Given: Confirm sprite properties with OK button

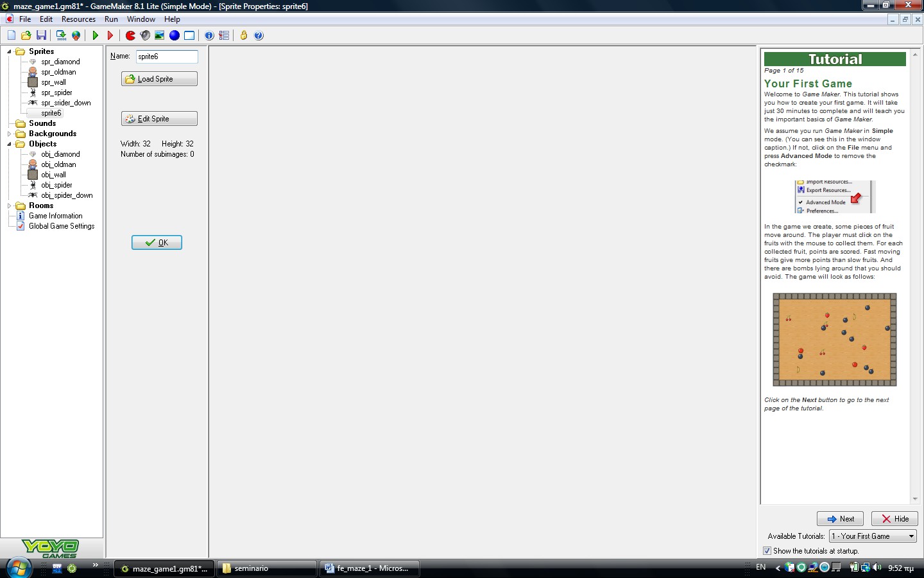Looking at the screenshot, I should pyautogui.click(x=157, y=243).
